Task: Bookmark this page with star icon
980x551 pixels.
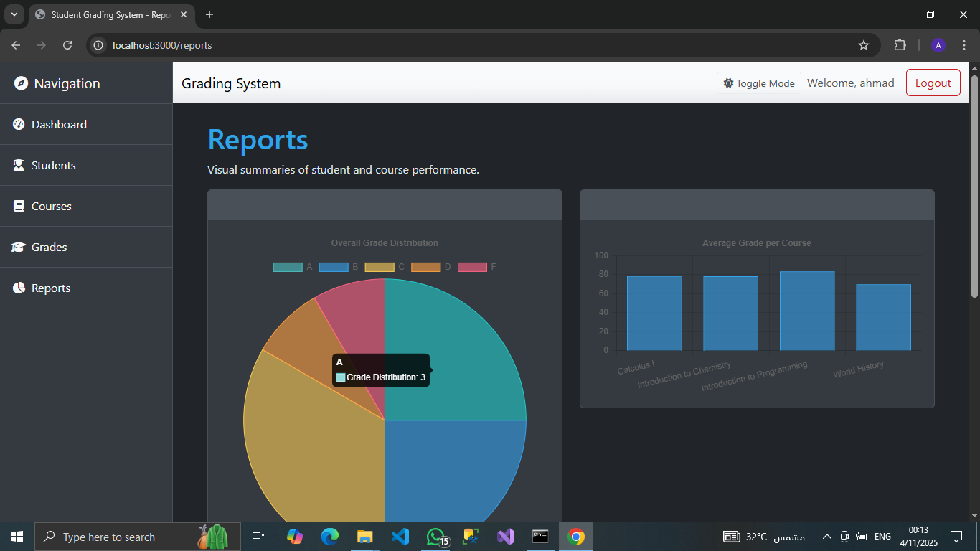Action: [864, 45]
